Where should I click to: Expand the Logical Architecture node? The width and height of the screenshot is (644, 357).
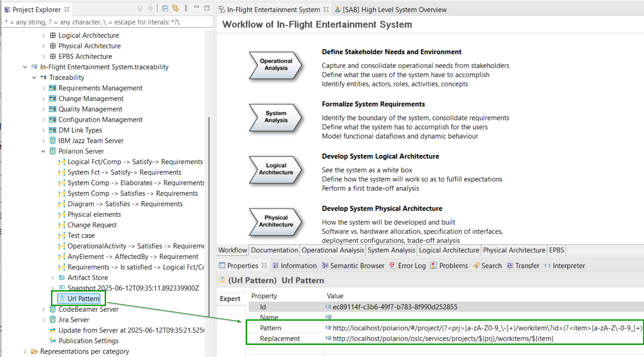point(43,35)
